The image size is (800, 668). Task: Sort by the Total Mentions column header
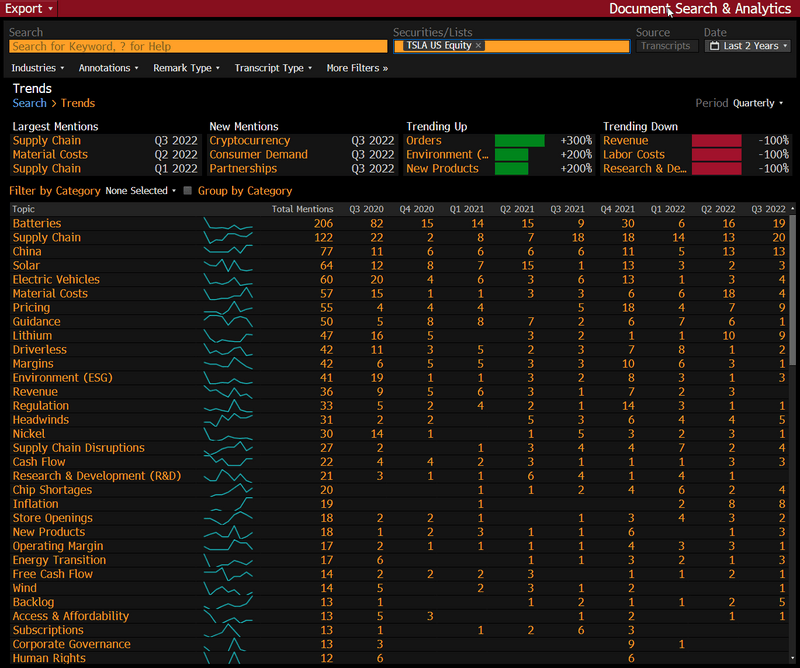[x=295, y=209]
